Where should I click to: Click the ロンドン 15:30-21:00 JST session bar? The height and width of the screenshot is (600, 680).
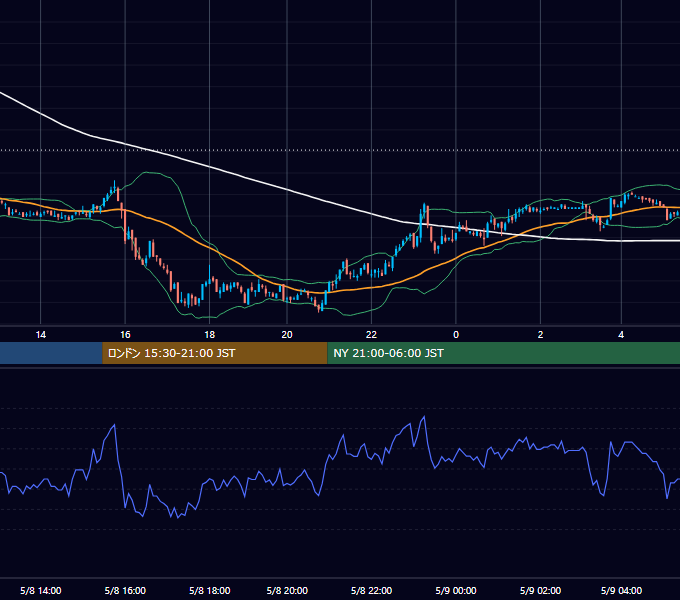point(215,353)
